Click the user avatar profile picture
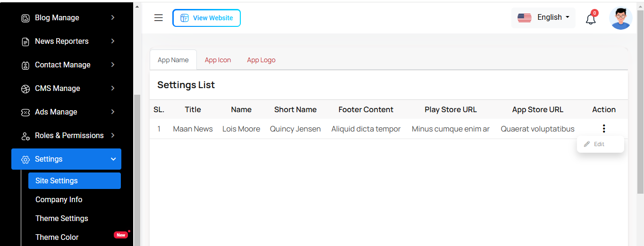The width and height of the screenshot is (644, 246). pos(620,18)
